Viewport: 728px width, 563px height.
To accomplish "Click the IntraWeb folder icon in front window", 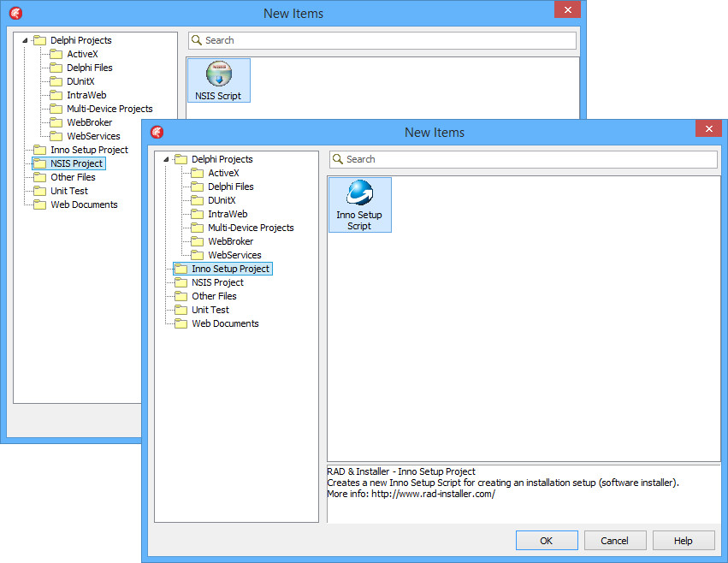I will coord(198,214).
